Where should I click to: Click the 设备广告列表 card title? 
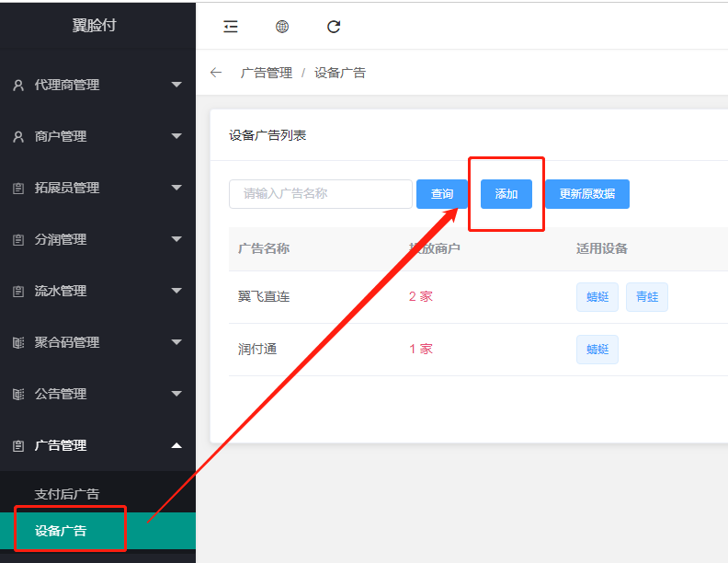point(267,135)
